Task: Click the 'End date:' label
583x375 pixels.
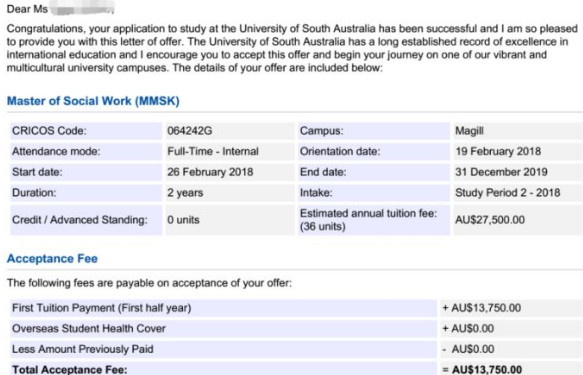Action: tap(323, 172)
